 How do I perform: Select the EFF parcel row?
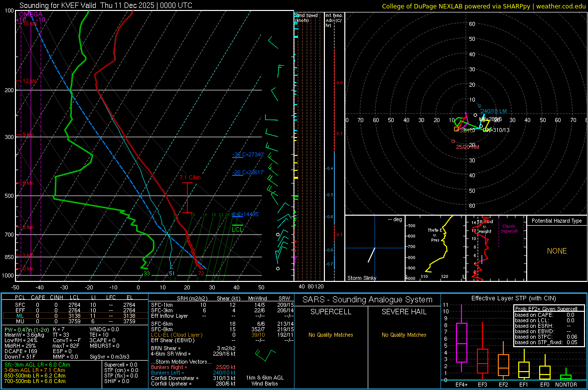pyautogui.click(x=75, y=310)
